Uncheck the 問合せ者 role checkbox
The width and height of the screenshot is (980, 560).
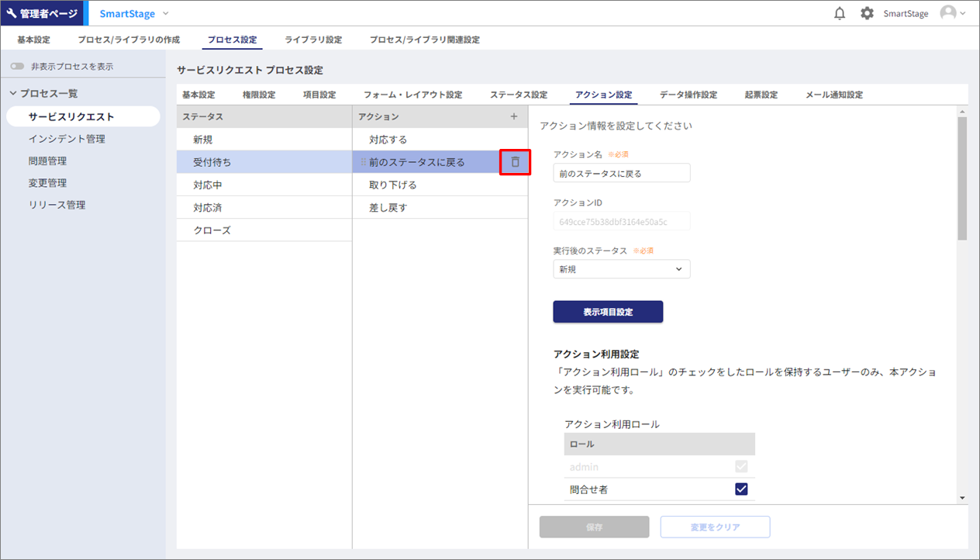pyautogui.click(x=740, y=489)
